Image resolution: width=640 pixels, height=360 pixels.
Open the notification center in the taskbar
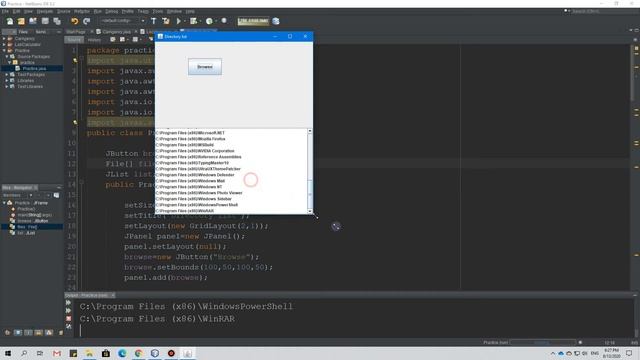pyautogui.click(x=629, y=353)
